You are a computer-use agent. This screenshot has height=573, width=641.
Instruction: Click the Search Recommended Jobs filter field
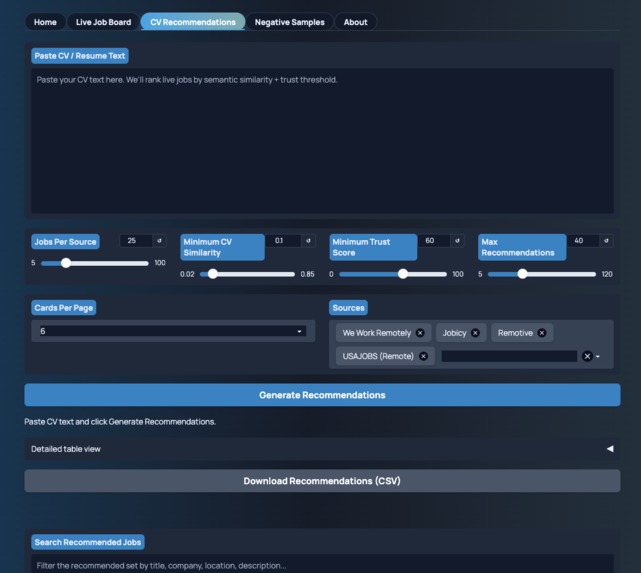[x=322, y=566]
